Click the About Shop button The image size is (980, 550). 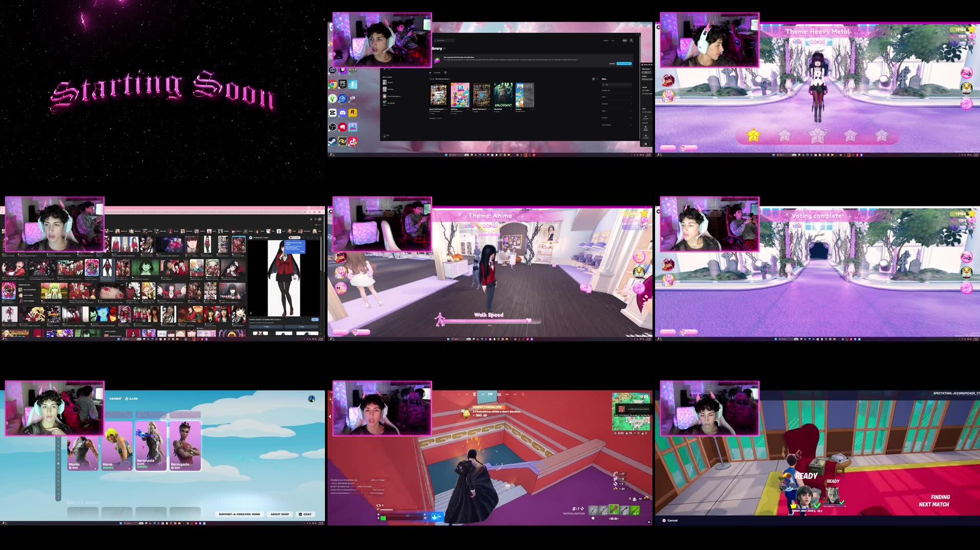tap(280, 514)
